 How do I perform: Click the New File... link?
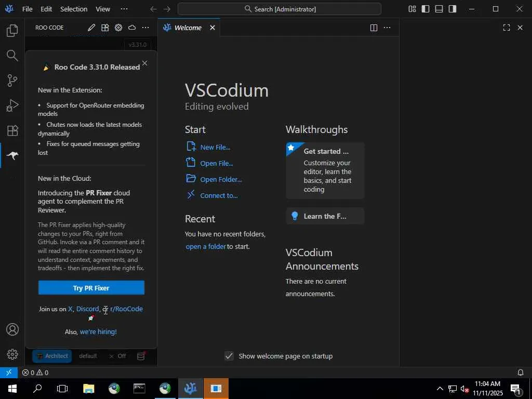pyautogui.click(x=215, y=147)
